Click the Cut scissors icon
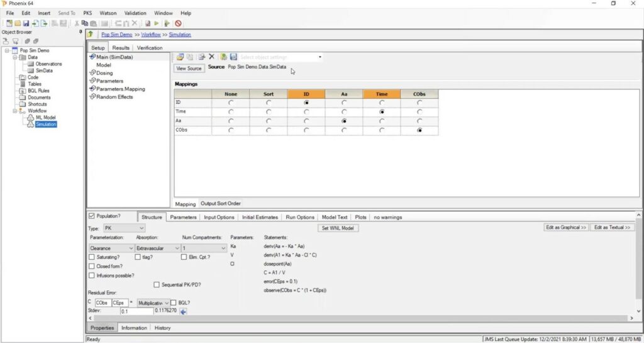644x343 pixels. pos(77,23)
